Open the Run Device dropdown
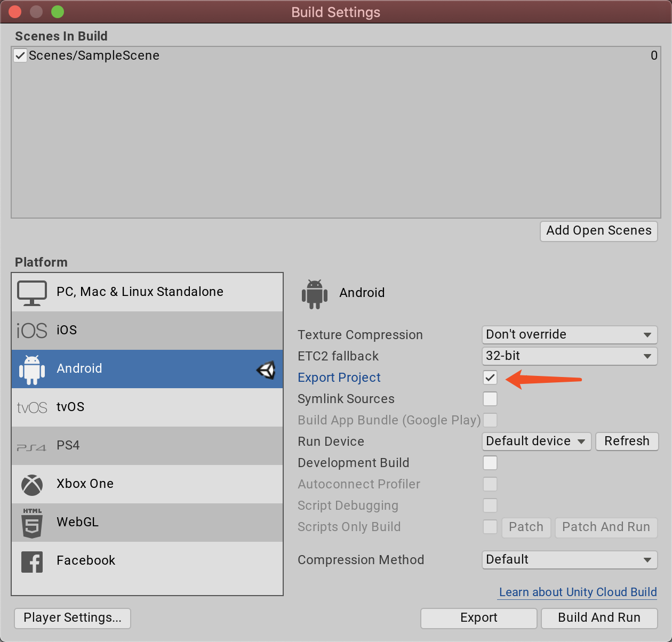 tap(537, 442)
